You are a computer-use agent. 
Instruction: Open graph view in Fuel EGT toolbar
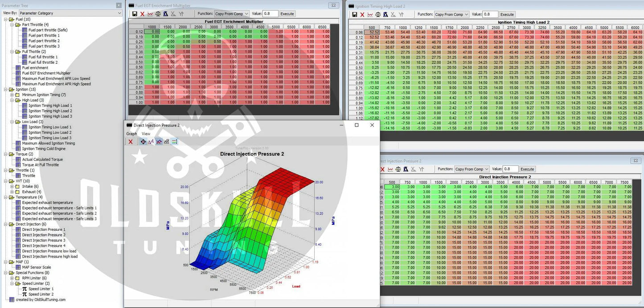(150, 14)
